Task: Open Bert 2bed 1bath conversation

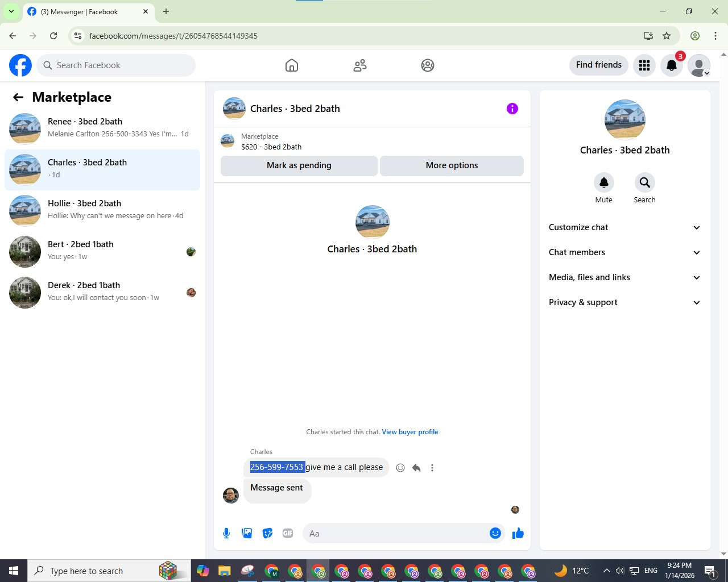Action: (102, 251)
